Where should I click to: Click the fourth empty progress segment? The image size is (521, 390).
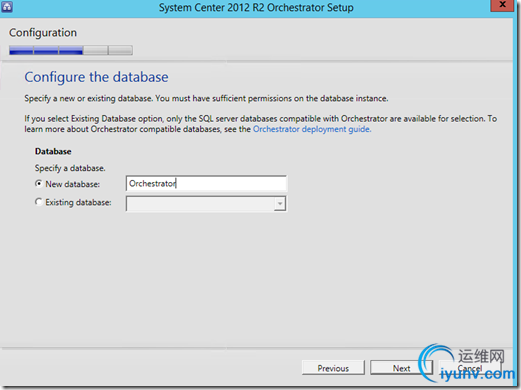[x=96, y=50]
